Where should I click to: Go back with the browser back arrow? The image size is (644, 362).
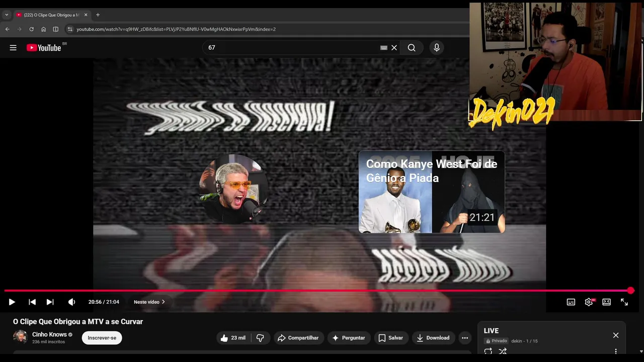(x=7, y=29)
